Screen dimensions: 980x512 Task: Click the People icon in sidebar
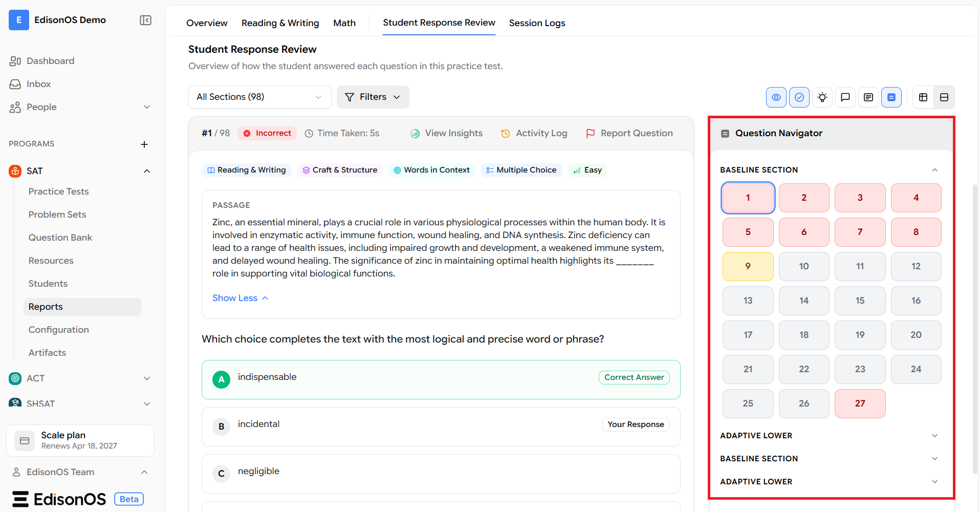point(15,107)
